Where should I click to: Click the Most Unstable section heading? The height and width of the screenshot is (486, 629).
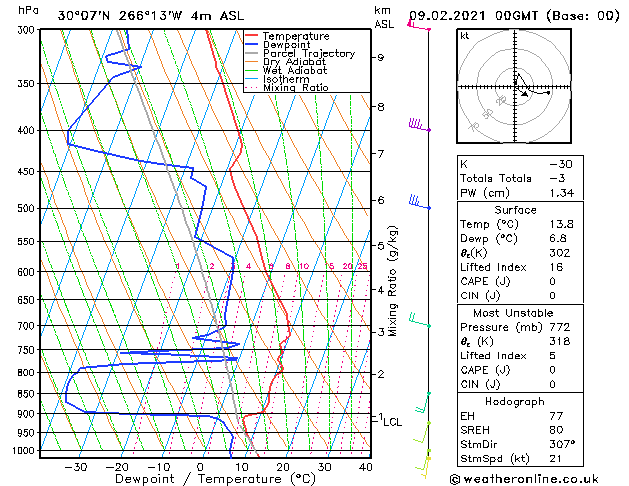click(513, 313)
